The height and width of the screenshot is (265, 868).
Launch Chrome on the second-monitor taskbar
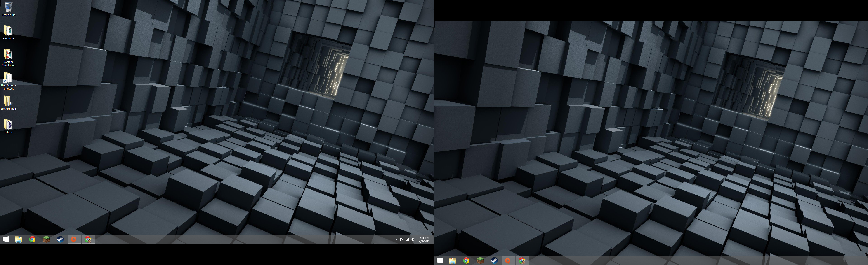(466, 261)
